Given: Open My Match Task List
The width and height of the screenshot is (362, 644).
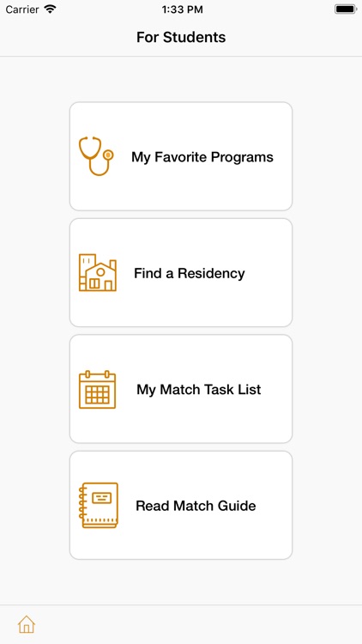Looking at the screenshot, I should pyautogui.click(x=181, y=389).
